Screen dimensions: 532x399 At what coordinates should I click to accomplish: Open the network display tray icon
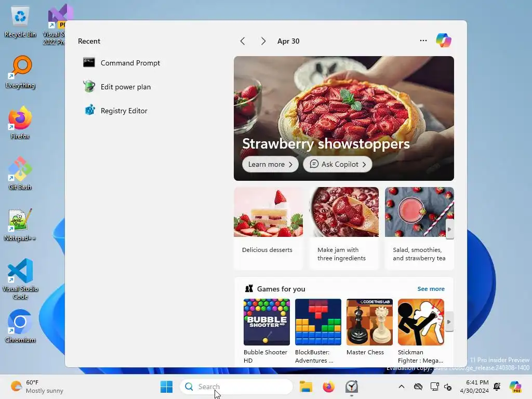[434, 387]
